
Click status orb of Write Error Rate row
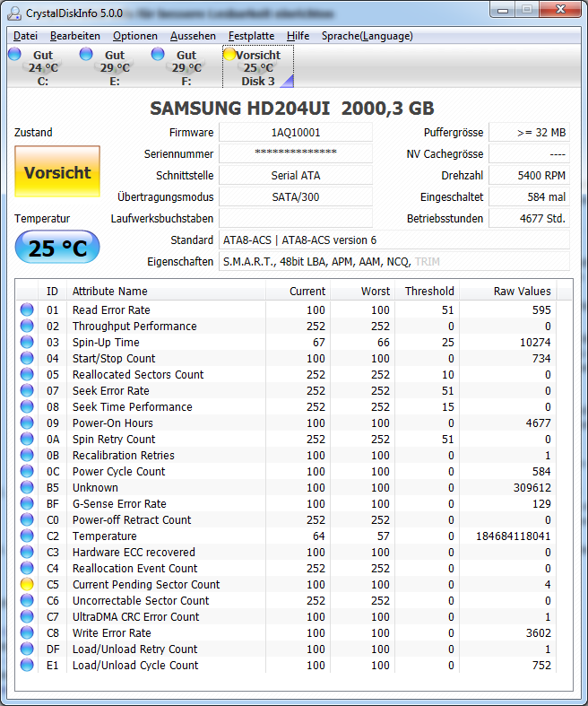coord(27,633)
